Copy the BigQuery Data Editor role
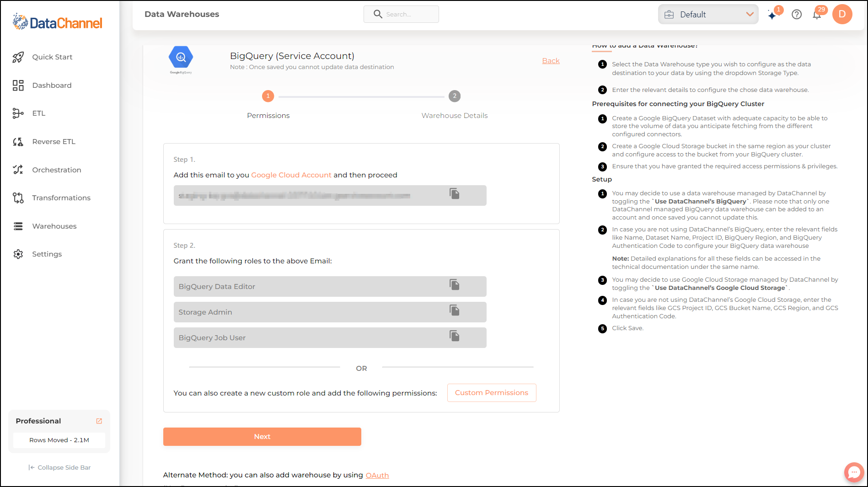This screenshot has height=487, width=868. (x=454, y=284)
